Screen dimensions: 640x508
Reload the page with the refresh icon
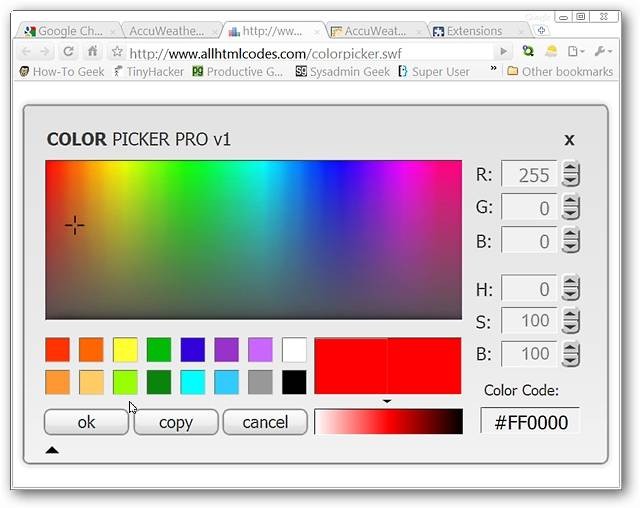coord(68,51)
